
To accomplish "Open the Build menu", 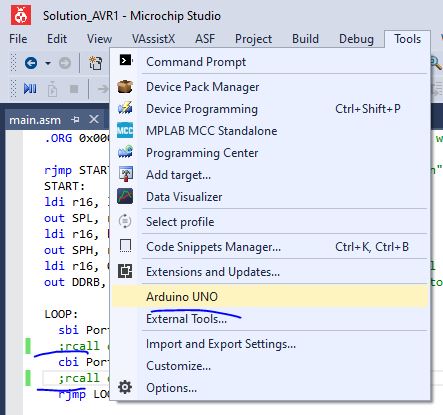I will [305, 39].
